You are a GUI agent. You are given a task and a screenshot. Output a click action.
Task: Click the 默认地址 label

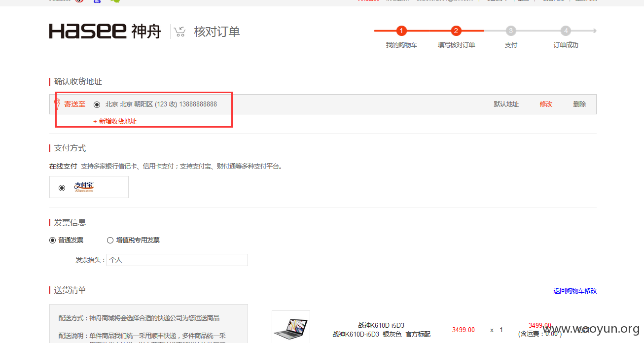pos(506,104)
